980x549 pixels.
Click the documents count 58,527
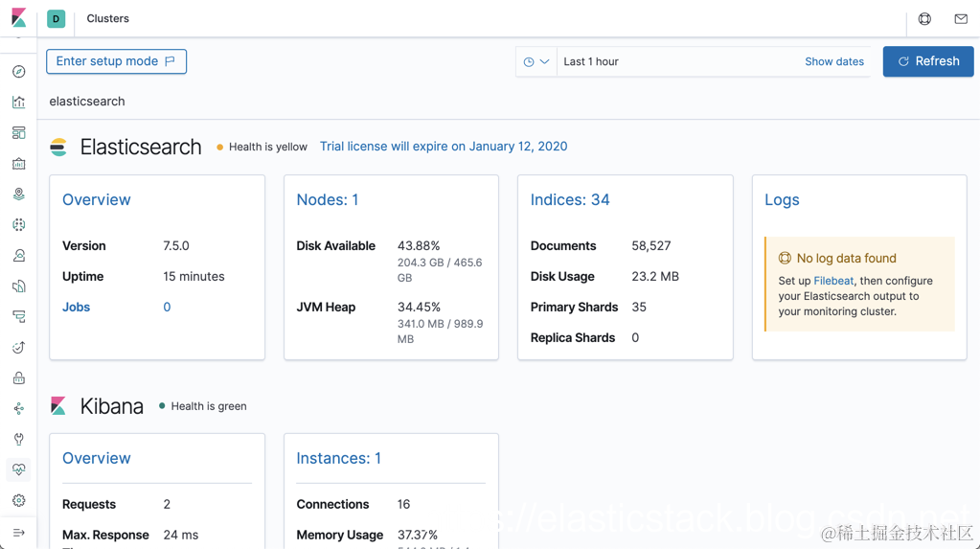coord(650,245)
